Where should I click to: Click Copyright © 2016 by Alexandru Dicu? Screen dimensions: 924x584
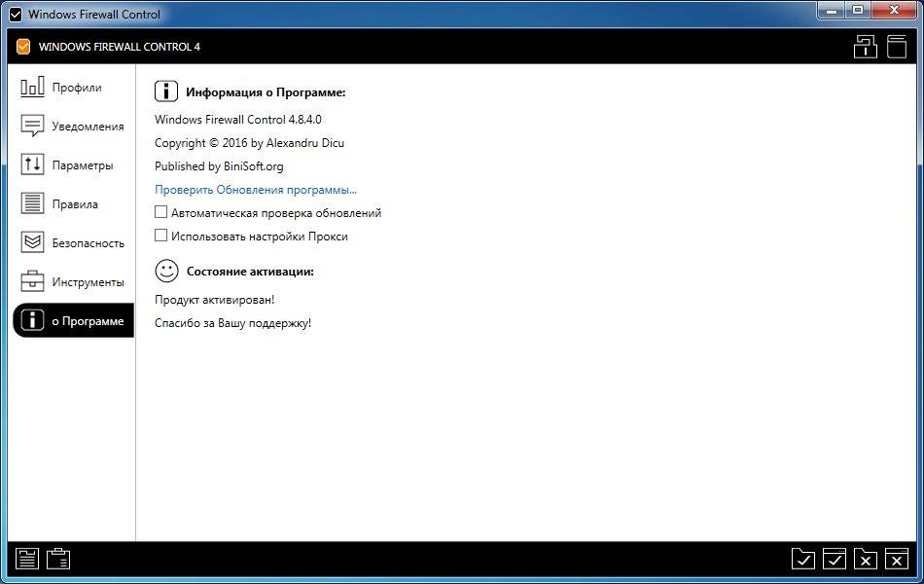[249, 143]
